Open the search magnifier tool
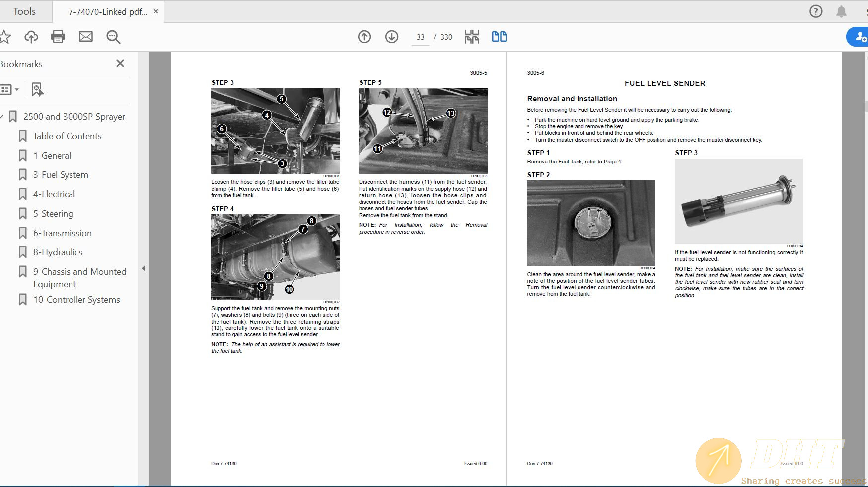Image resolution: width=868 pixels, height=487 pixels. tap(113, 37)
